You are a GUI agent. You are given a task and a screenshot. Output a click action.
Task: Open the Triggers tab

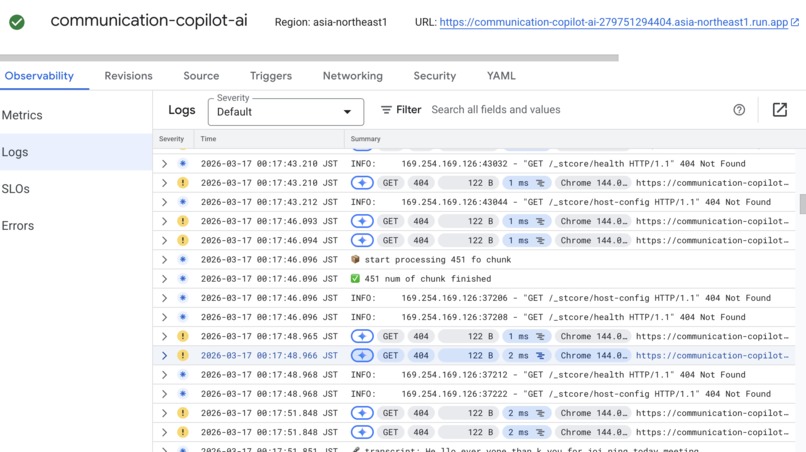(x=271, y=76)
